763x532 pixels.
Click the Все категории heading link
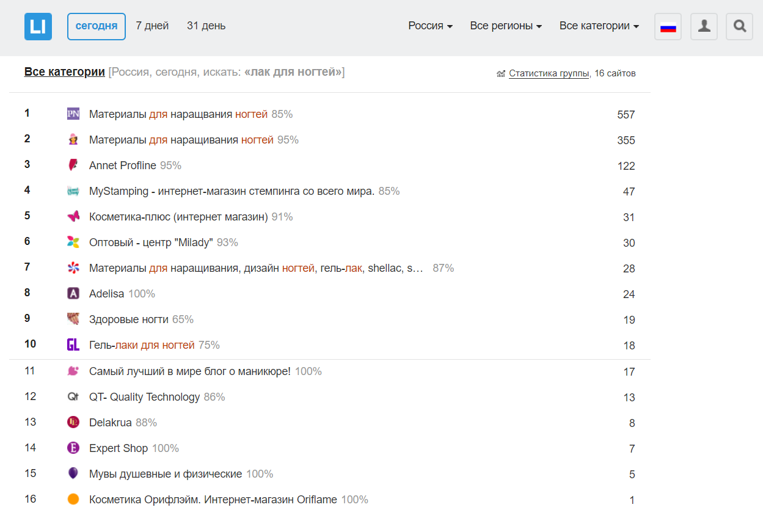[64, 72]
